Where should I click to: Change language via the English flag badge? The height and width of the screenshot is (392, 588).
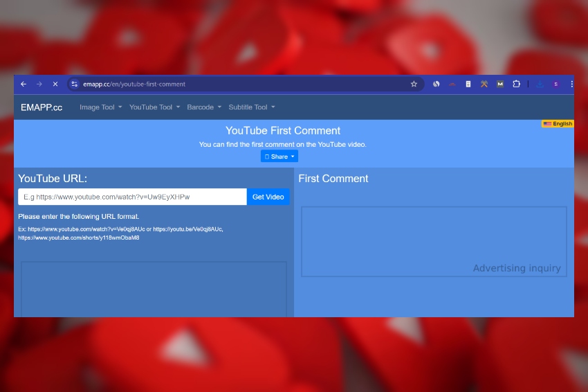[x=558, y=123]
